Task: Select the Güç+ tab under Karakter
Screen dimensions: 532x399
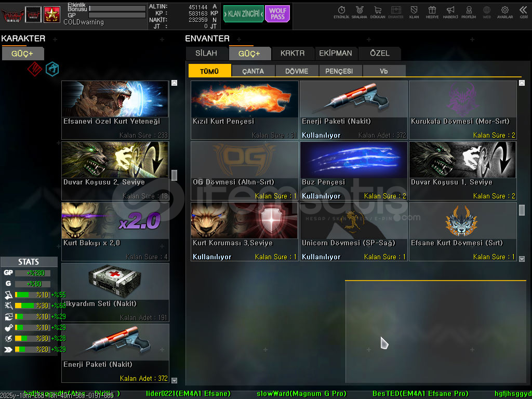Action: 22,54
